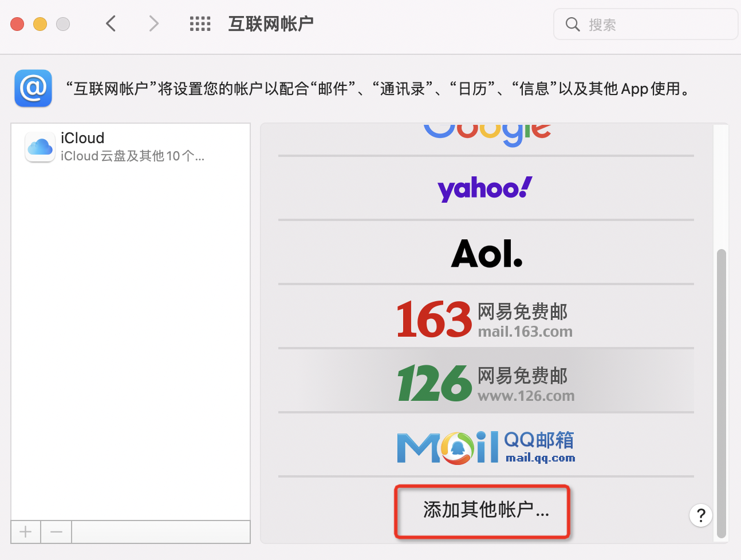This screenshot has width=741, height=560.
Task: Open the help question mark button
Action: (x=701, y=515)
